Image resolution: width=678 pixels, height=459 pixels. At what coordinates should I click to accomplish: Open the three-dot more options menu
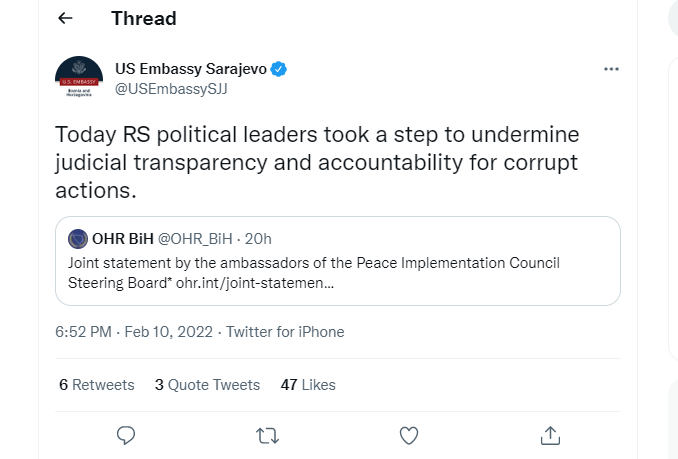612,69
